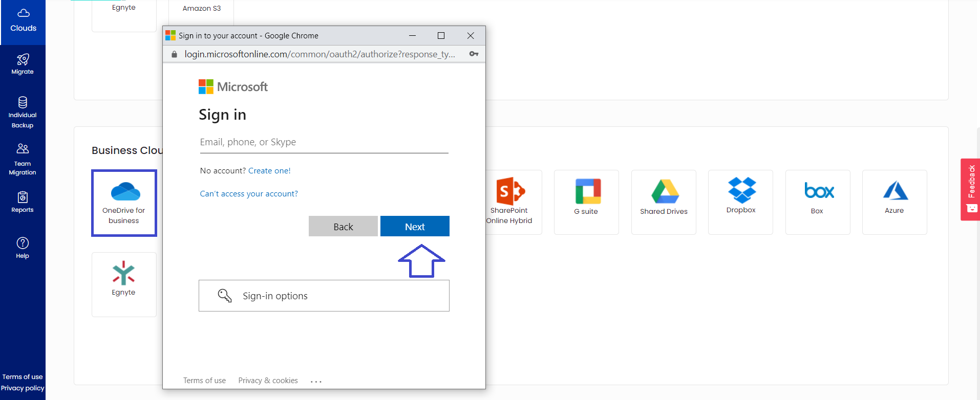Select the Dropbox cloud tile
The image size is (980, 400).
tap(740, 202)
